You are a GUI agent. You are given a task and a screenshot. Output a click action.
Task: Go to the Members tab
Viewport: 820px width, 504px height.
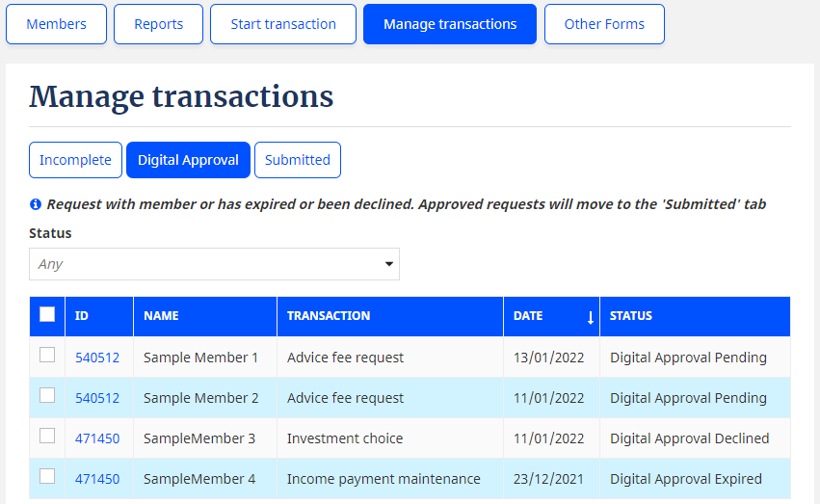(x=56, y=24)
